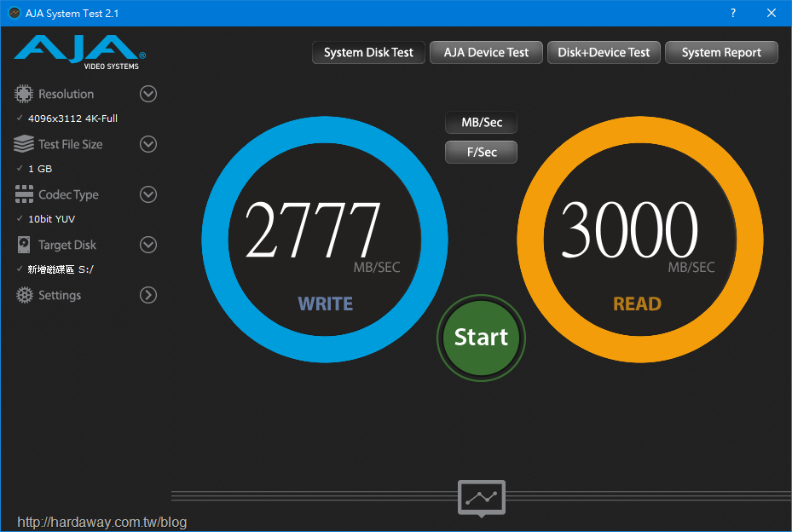
Task: Open the graph view chart icon
Action: pyautogui.click(x=482, y=498)
